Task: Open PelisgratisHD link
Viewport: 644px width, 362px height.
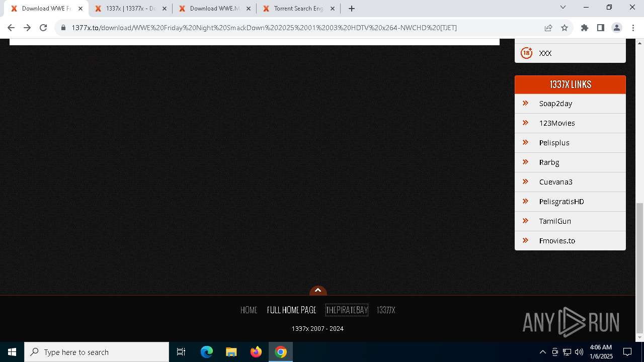Action: tap(561, 202)
